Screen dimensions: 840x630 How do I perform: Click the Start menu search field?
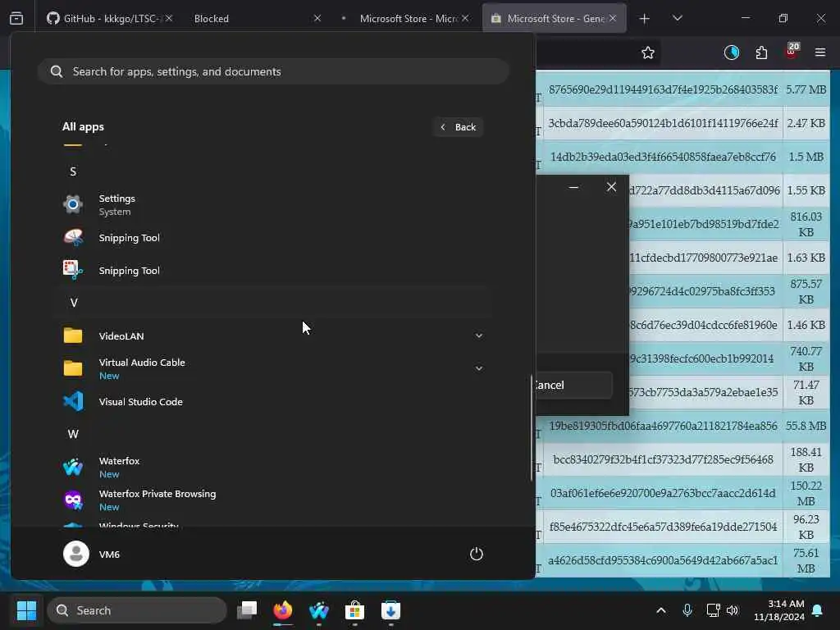(273, 71)
